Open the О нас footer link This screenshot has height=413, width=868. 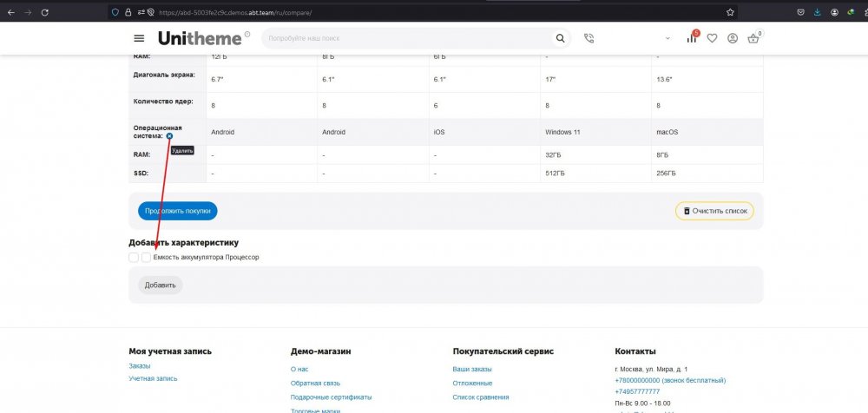299,369
